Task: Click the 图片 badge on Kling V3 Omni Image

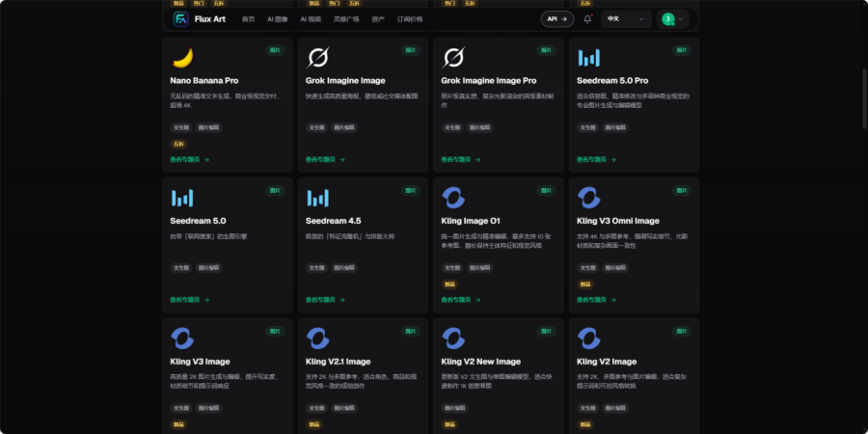Action: tap(682, 190)
